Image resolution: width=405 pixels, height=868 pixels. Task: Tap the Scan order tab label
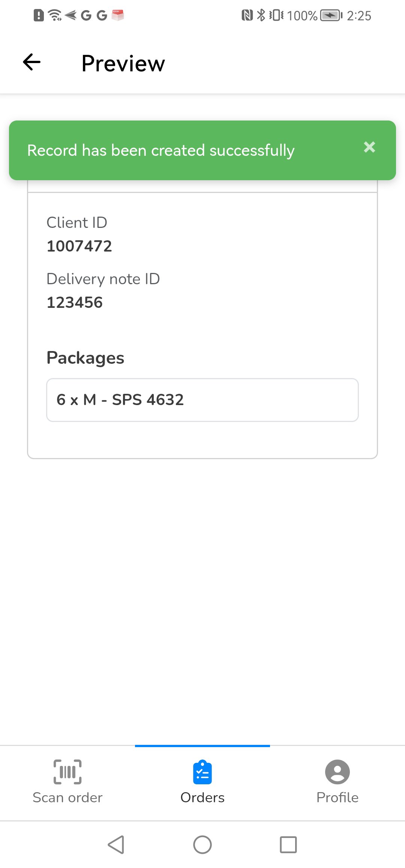click(67, 797)
